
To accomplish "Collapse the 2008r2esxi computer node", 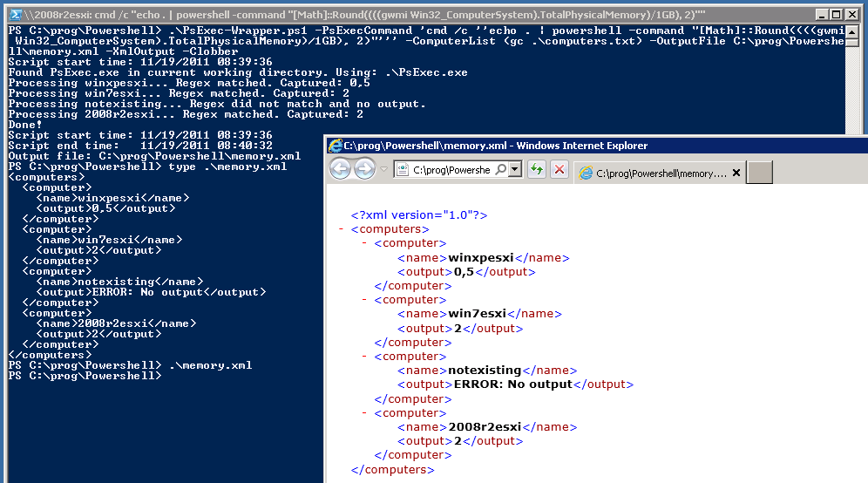I will pos(365,412).
